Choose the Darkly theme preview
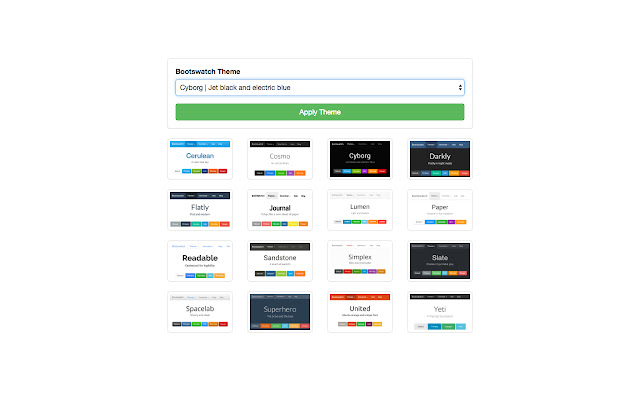The image size is (640, 400). (440, 159)
